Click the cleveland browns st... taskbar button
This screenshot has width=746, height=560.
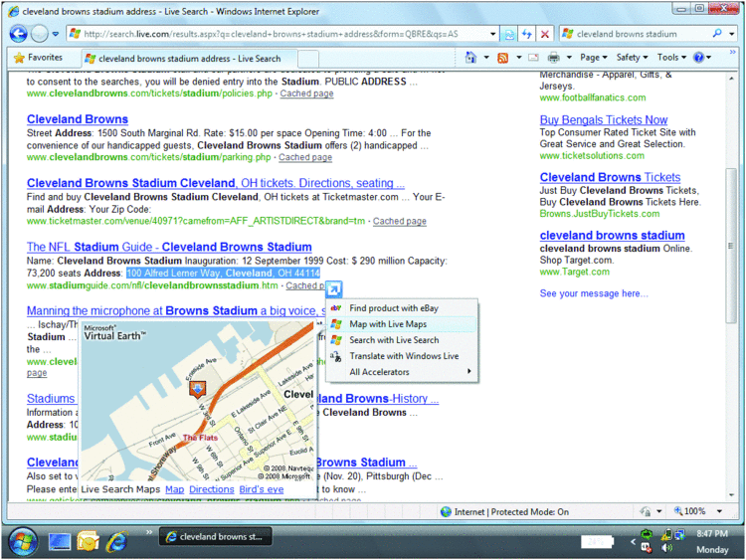215,536
